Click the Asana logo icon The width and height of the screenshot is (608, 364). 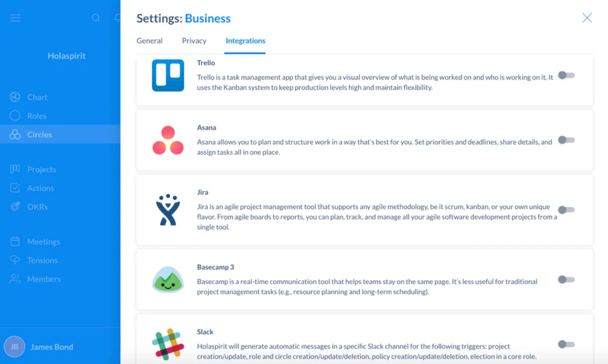pos(168,140)
